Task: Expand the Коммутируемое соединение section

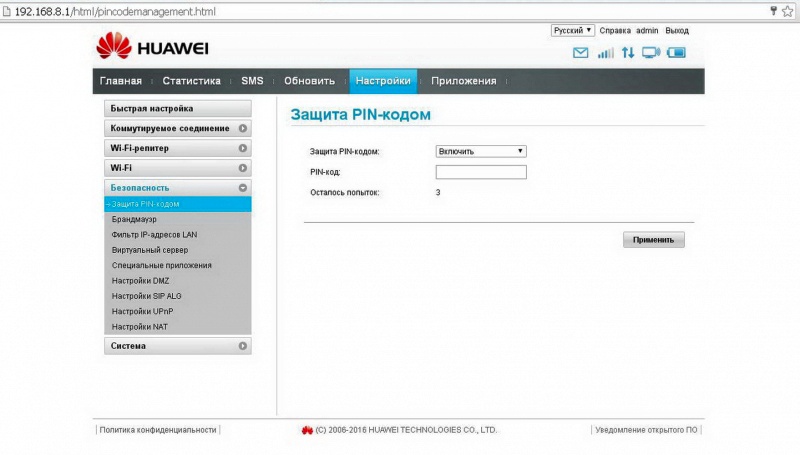Action: (x=178, y=128)
